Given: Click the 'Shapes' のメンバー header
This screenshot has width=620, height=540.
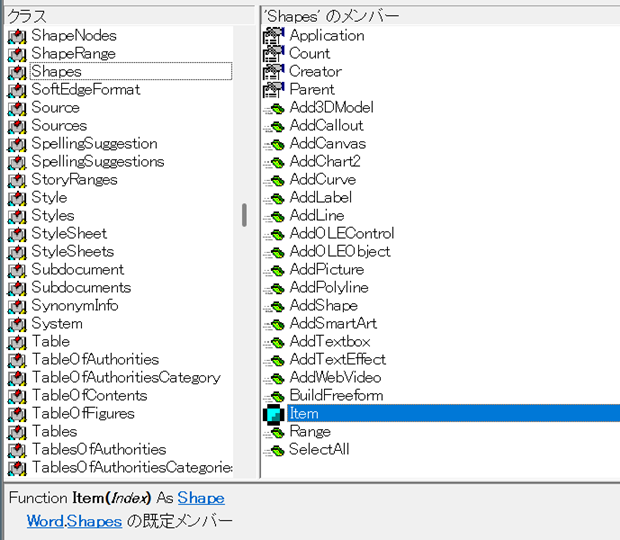Looking at the screenshot, I should [x=440, y=16].
